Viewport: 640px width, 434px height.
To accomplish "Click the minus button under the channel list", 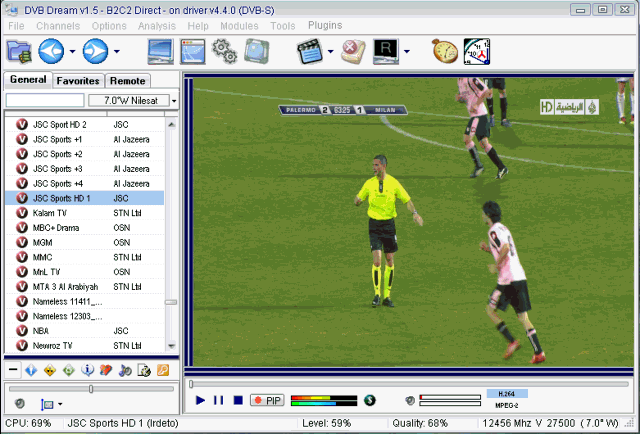I will point(13,370).
